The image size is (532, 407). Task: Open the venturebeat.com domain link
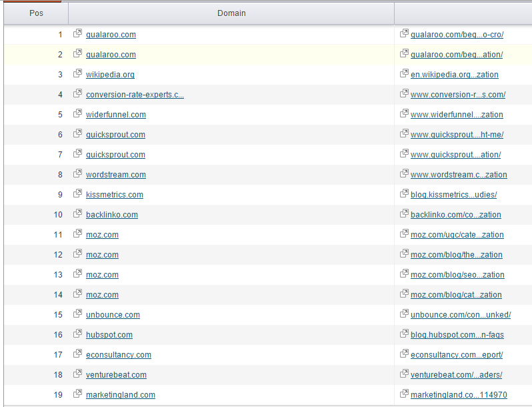(117, 375)
